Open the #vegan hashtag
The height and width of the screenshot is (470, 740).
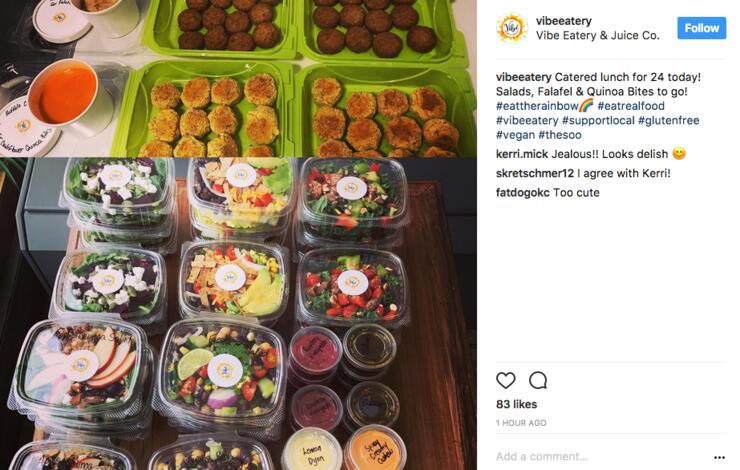point(515,135)
